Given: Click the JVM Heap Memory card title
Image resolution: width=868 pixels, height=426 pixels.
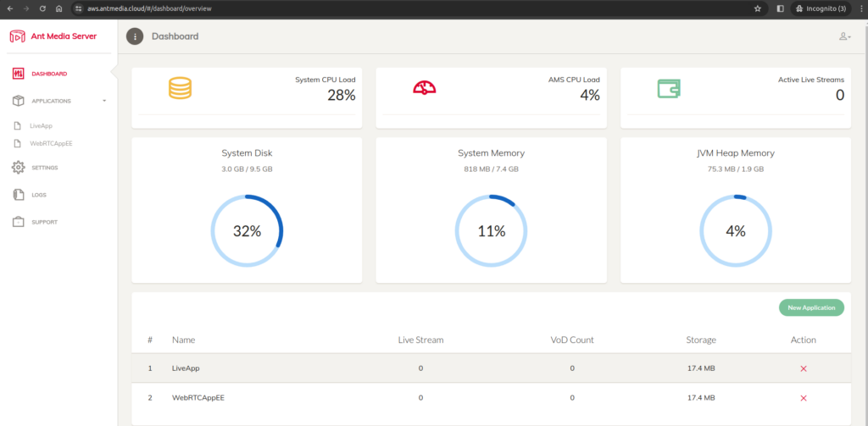Looking at the screenshot, I should (x=736, y=153).
